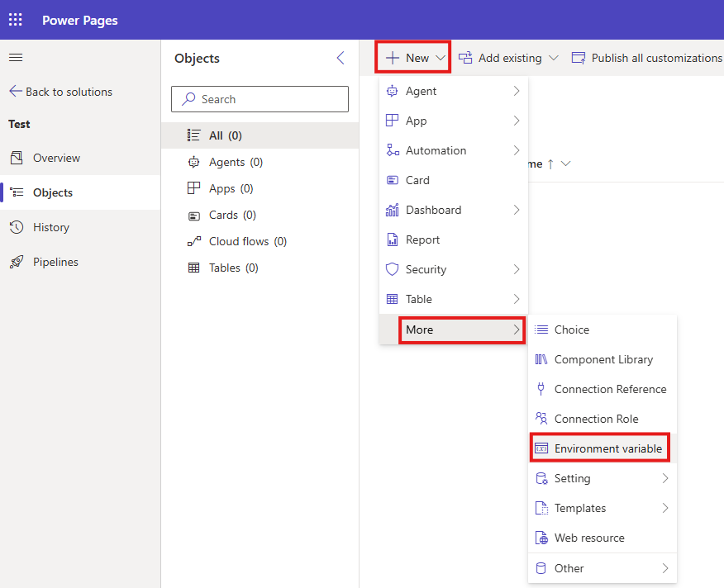Screen dimensions: 724x588
Task: Click the History clock icon
Action: click(x=17, y=227)
